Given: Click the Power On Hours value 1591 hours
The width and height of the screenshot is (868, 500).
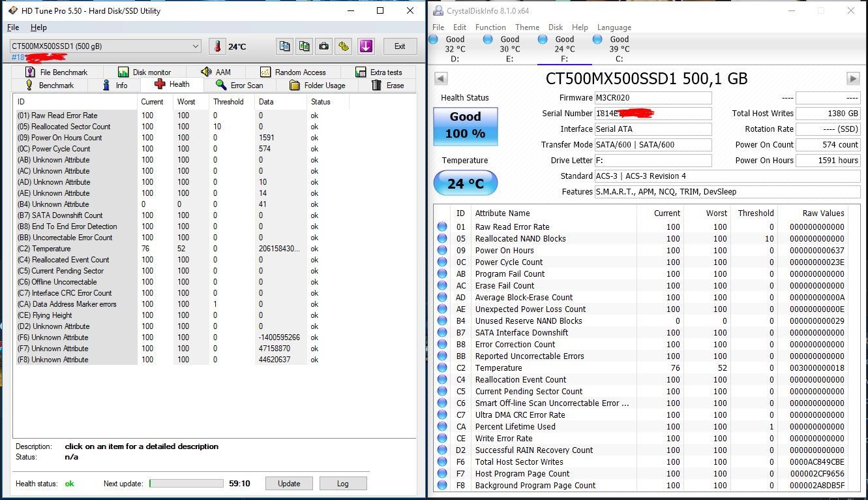Looking at the screenshot, I should [828, 161].
